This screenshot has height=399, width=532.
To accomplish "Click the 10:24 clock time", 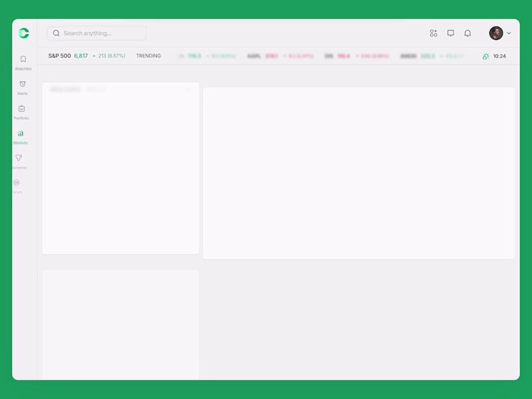I will click(x=499, y=56).
